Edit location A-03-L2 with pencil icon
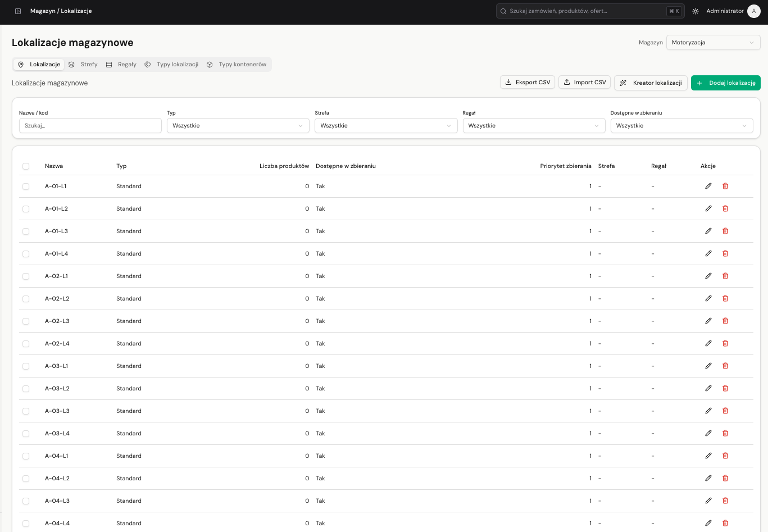 point(708,388)
